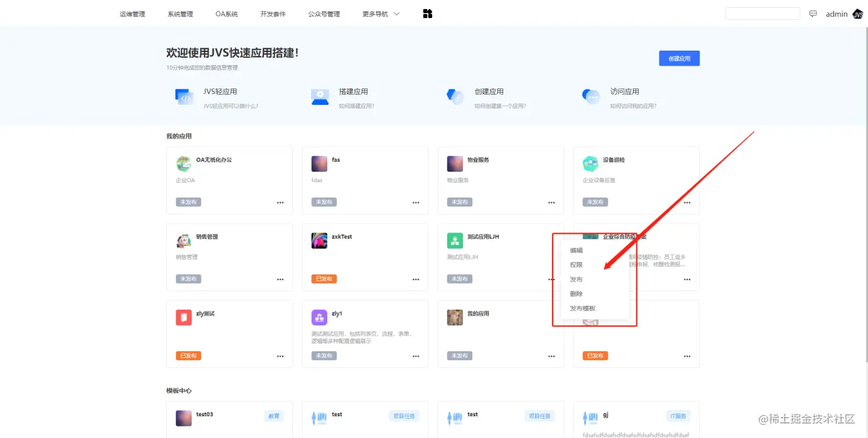The width and height of the screenshot is (868, 438).
Task: Click the 销售管理 app icon
Action: [184, 240]
